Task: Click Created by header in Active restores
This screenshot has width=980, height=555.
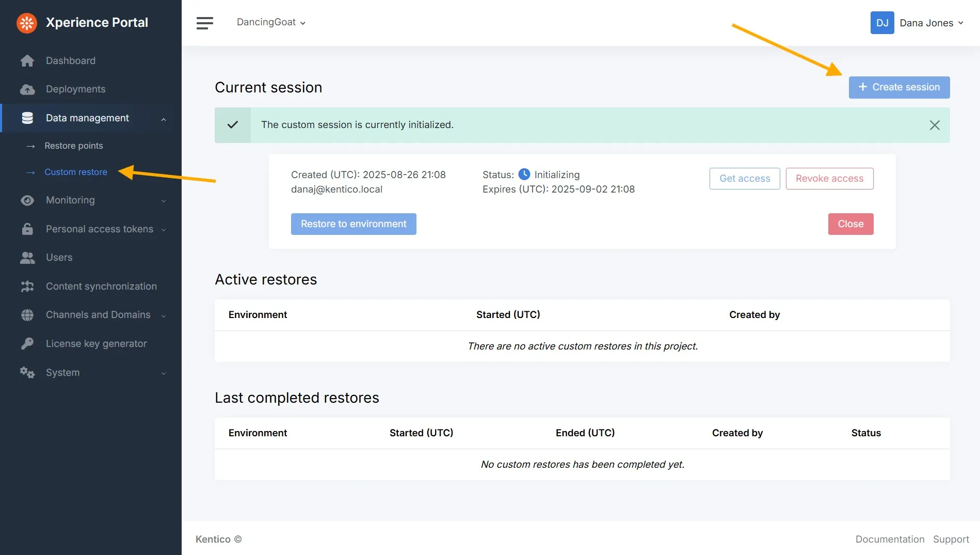Action: coord(754,315)
